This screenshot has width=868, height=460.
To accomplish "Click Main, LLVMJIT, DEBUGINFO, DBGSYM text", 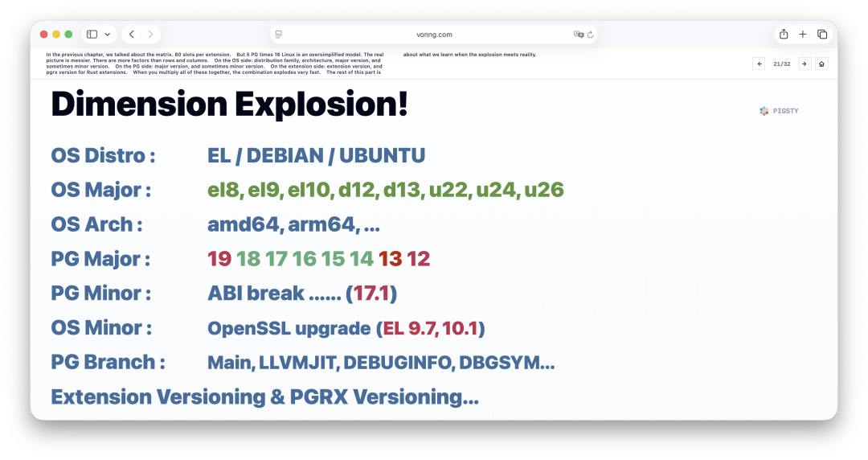I will [381, 363].
